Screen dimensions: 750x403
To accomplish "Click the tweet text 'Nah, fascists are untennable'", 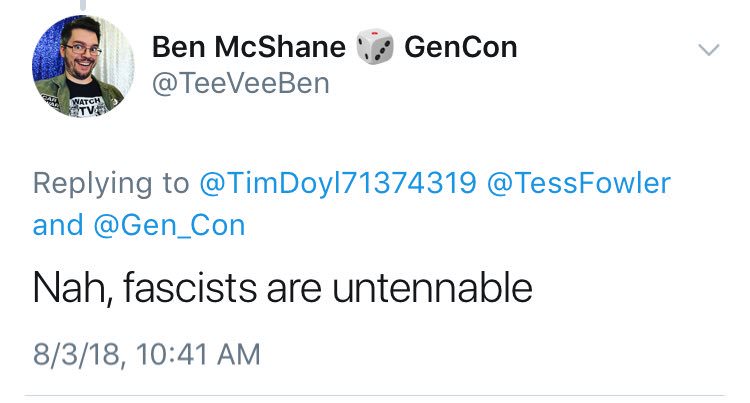I will (x=282, y=288).
